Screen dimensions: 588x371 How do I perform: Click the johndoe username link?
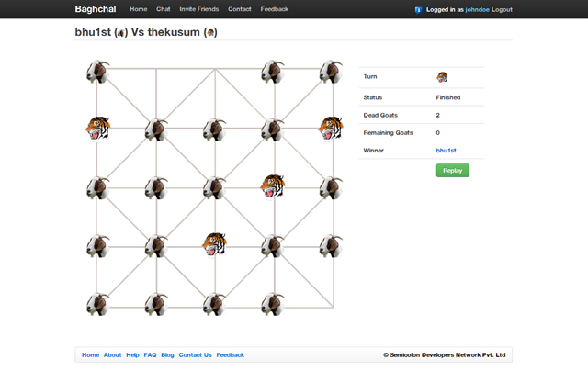pyautogui.click(x=478, y=10)
